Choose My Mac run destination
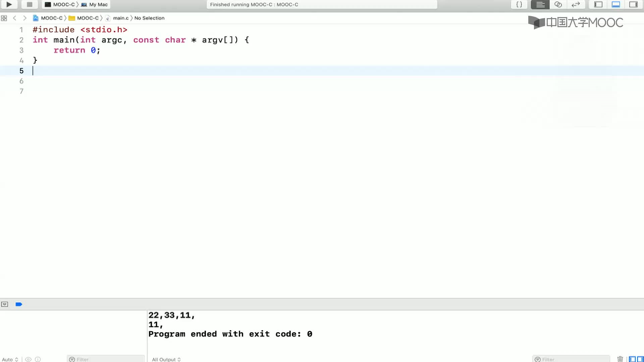The width and height of the screenshot is (644, 362). click(x=95, y=4)
